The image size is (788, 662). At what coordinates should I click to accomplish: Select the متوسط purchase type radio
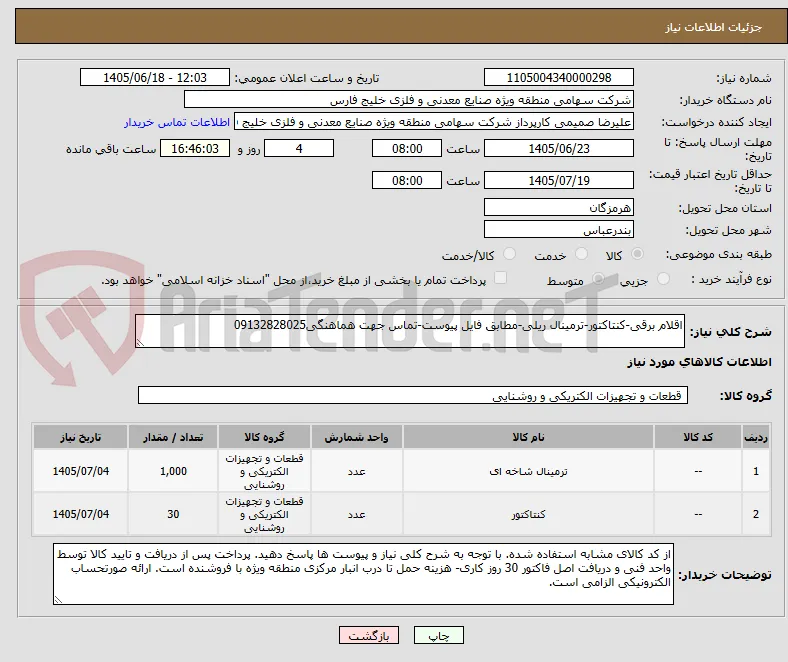click(x=598, y=278)
